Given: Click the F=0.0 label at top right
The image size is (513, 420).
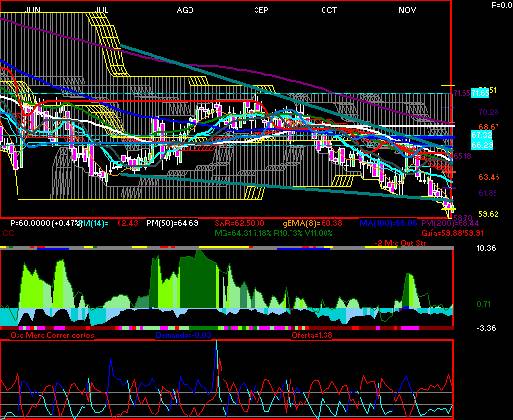Looking at the screenshot, I should (x=502, y=5).
